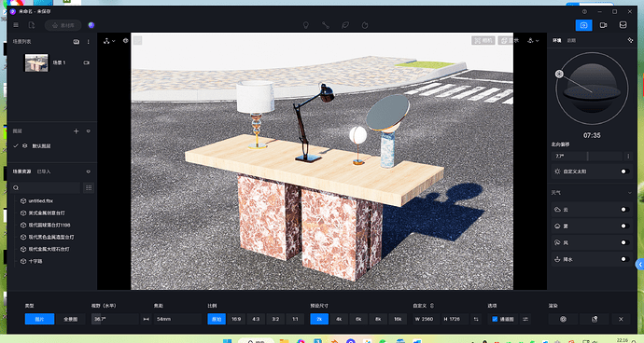The height and width of the screenshot is (343, 644).
Task: Open north offset more options icon
Action: coord(628,156)
